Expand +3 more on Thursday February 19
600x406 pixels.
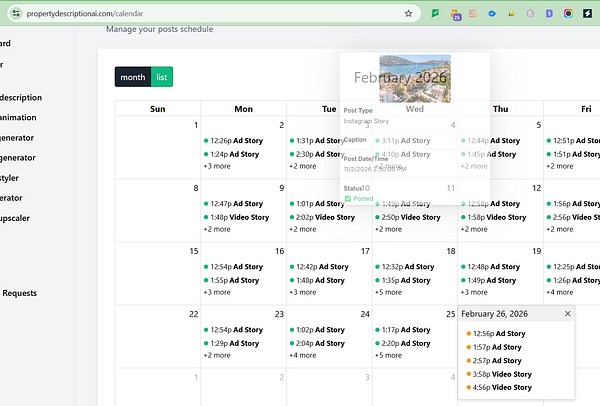474,292
